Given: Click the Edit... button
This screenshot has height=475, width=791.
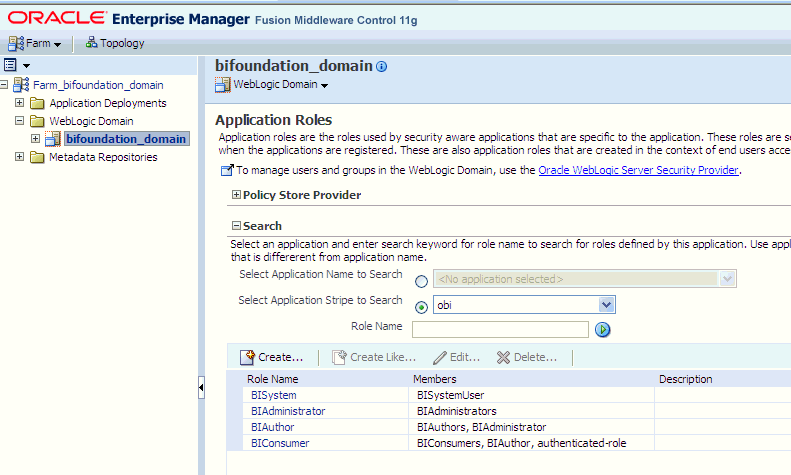Looking at the screenshot, I should point(457,357).
